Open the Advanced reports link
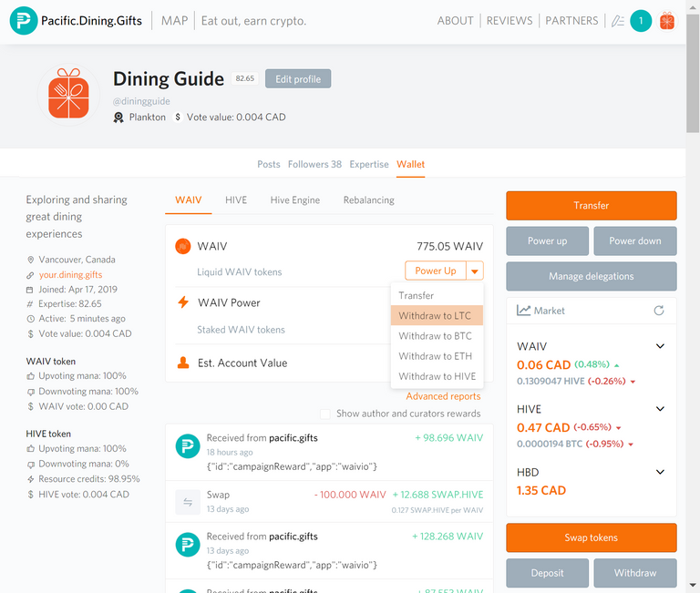 pos(443,396)
